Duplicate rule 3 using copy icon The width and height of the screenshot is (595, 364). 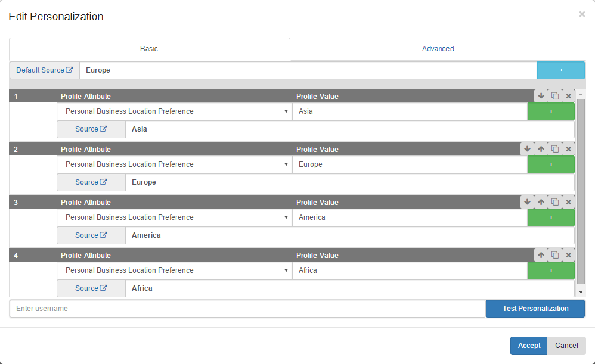pyautogui.click(x=555, y=202)
